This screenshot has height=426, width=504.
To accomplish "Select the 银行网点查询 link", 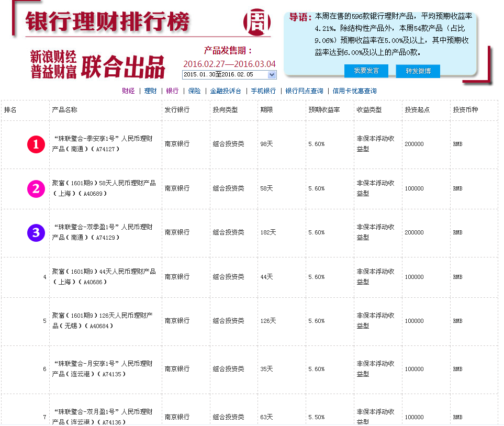I will pos(304,91).
